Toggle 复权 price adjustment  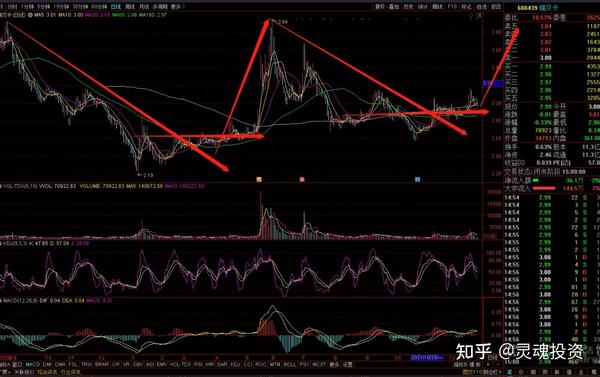point(380,7)
